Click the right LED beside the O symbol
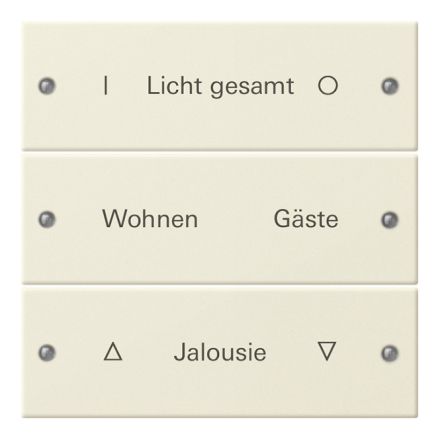 click(x=390, y=86)
